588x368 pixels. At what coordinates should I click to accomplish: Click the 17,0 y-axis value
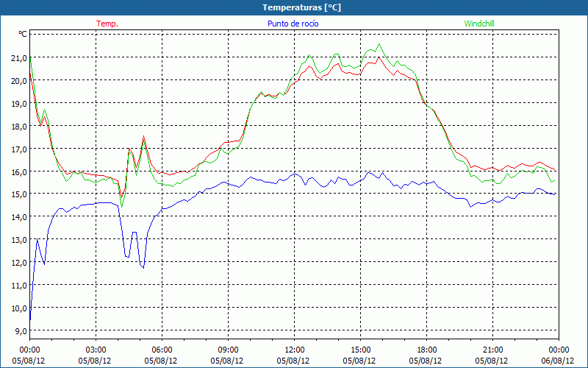tap(20, 149)
